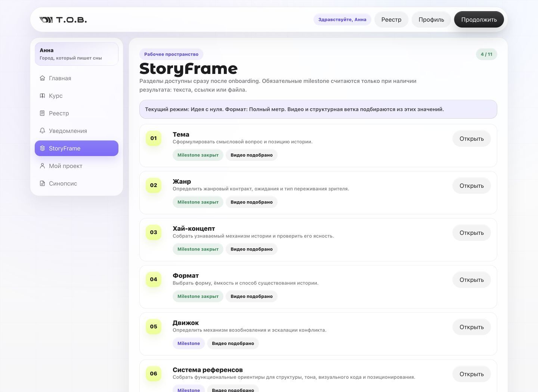The image size is (538, 392).
Task: Open the Главная sidebar item
Action: [77, 78]
